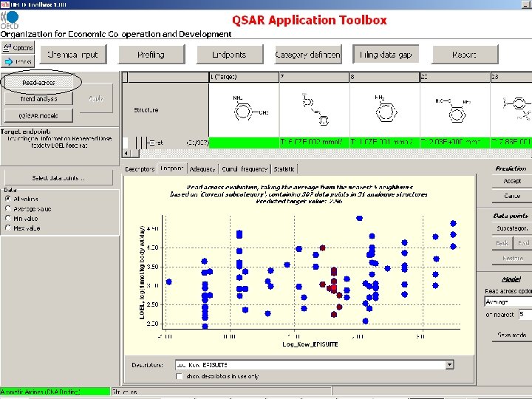Screen dimensions: 532x399
Task: Click the 1 (Target) column header
Action: (244, 77)
